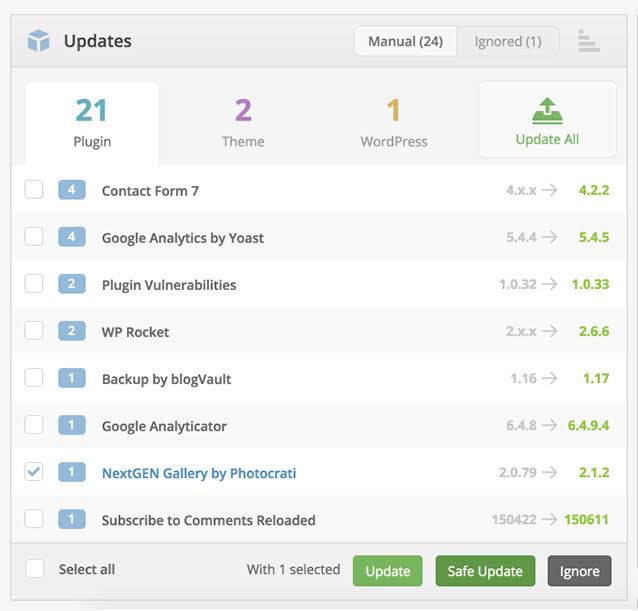Click the count badge for Plugin Vulnerabilities

(x=72, y=284)
